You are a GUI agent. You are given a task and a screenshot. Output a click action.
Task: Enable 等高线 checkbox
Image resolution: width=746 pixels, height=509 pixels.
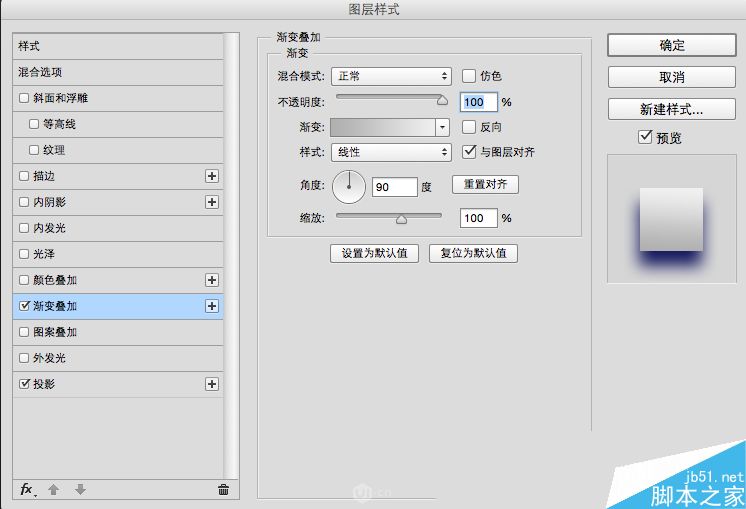tap(34, 124)
